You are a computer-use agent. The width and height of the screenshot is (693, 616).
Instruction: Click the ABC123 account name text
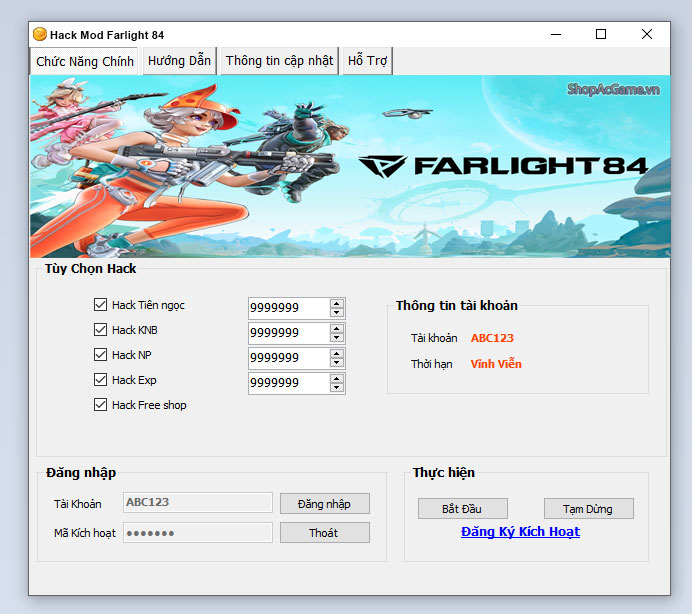(x=492, y=338)
